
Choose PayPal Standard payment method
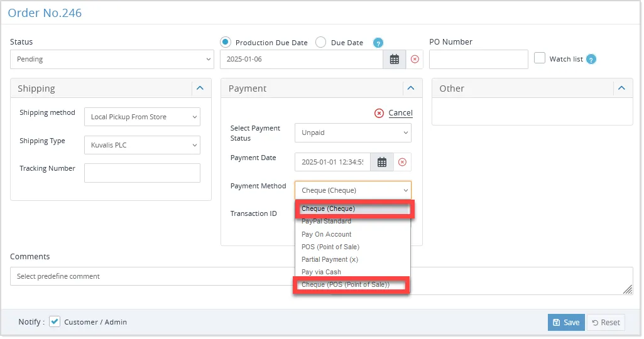click(353, 221)
